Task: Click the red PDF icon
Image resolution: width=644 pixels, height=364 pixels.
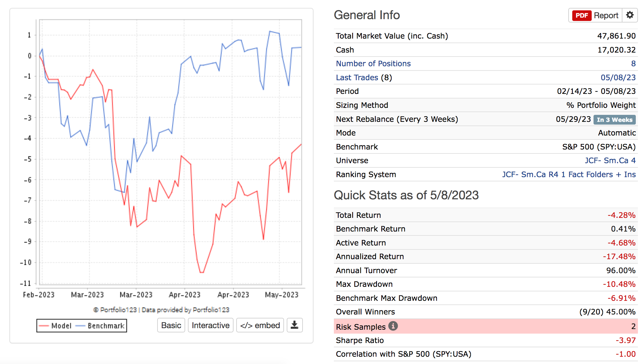Action: (581, 15)
